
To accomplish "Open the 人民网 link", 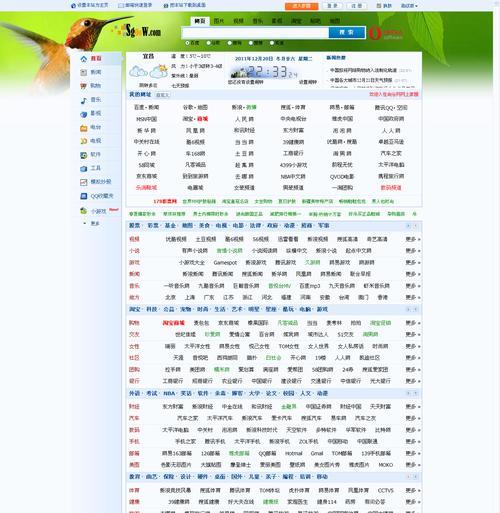I will pos(244,119).
